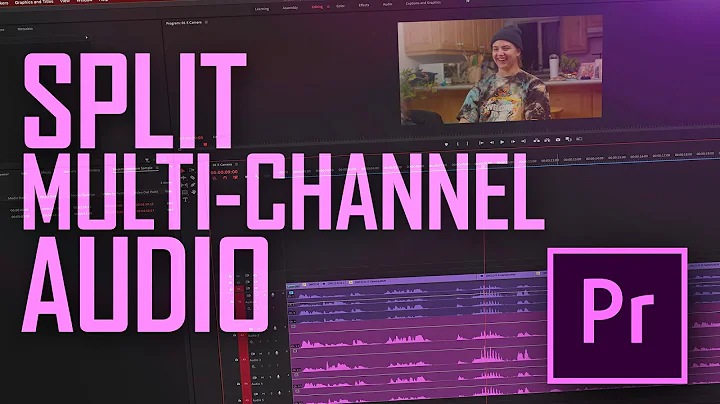Select the Type tool
Screen dimensions: 720x404
(x=186, y=199)
